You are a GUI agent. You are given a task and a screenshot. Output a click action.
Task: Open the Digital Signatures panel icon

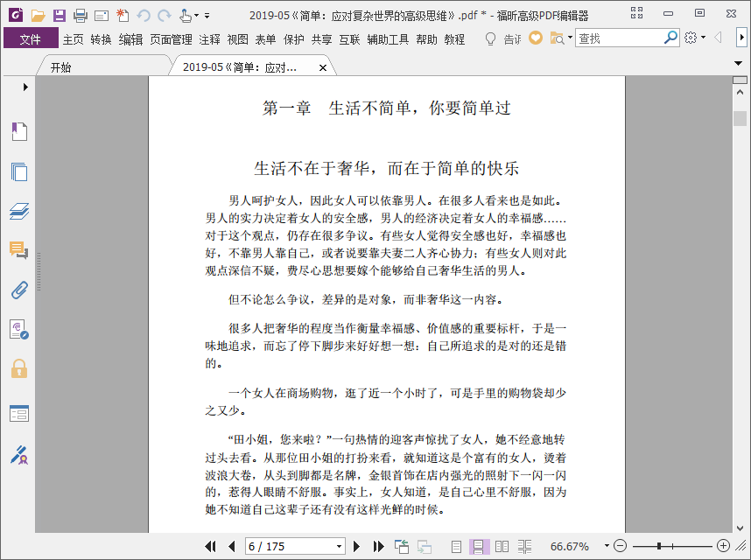[x=19, y=330]
